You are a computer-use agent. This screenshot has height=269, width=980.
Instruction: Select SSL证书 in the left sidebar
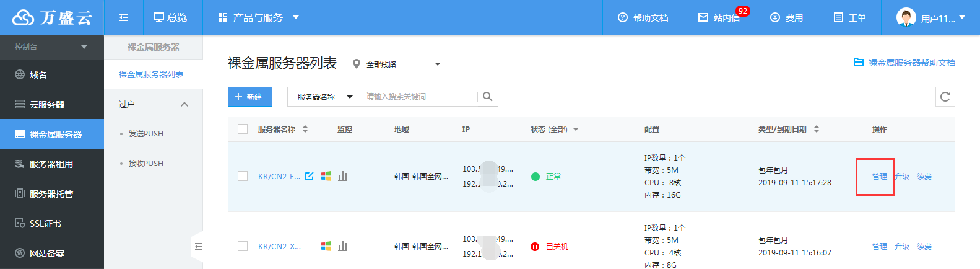coord(52,223)
